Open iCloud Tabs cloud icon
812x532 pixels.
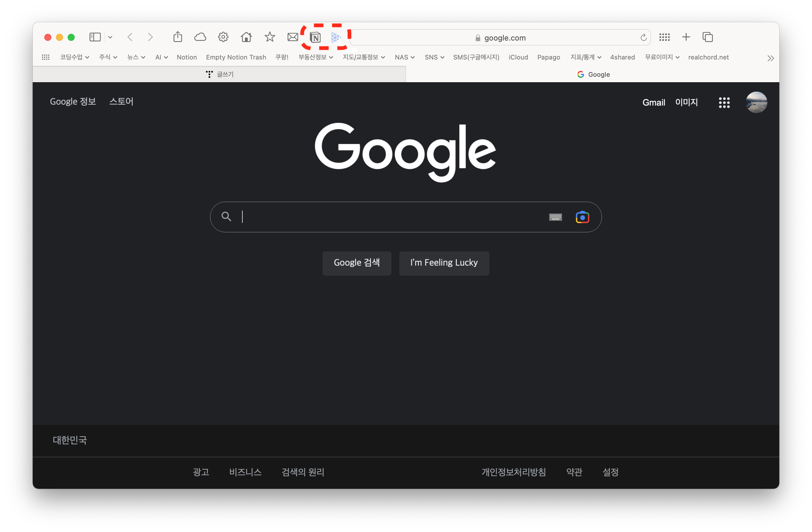200,37
